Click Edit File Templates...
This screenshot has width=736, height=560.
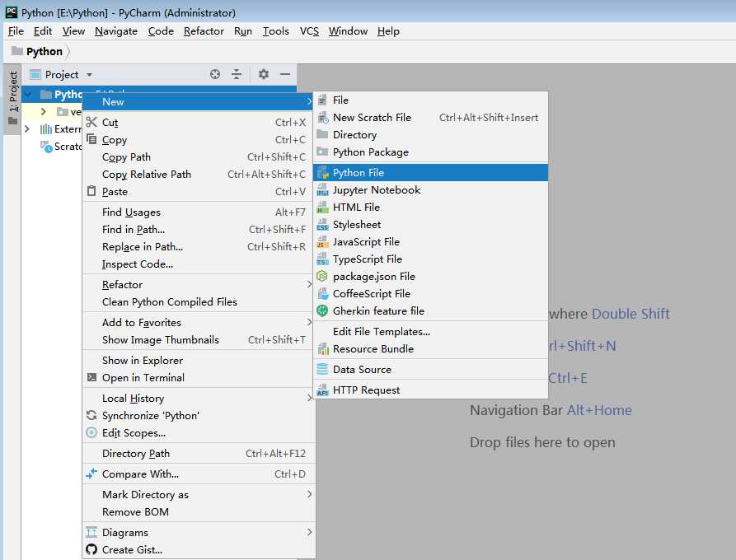430,331
